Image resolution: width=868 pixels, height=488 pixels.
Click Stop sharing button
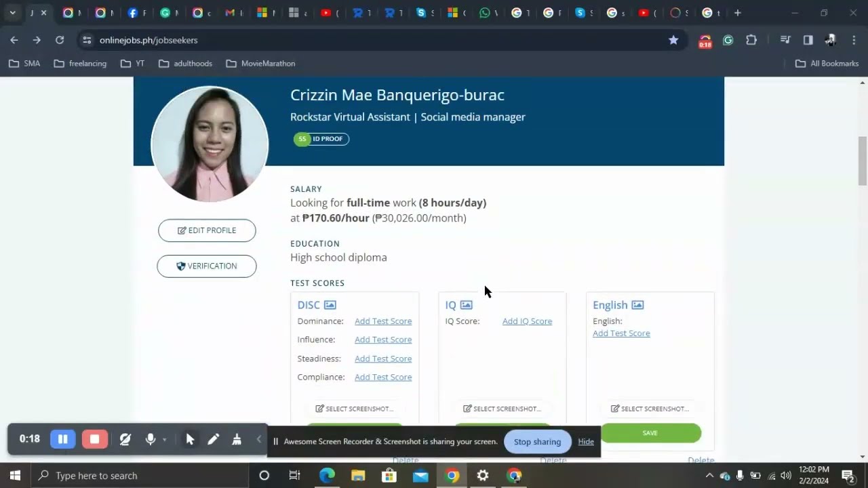(537, 442)
